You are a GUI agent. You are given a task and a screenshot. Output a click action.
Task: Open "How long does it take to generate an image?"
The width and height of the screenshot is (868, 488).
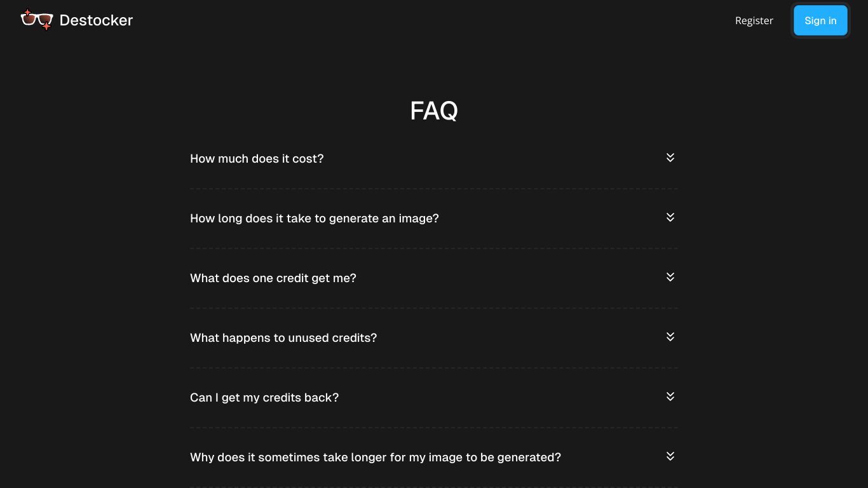click(x=315, y=219)
